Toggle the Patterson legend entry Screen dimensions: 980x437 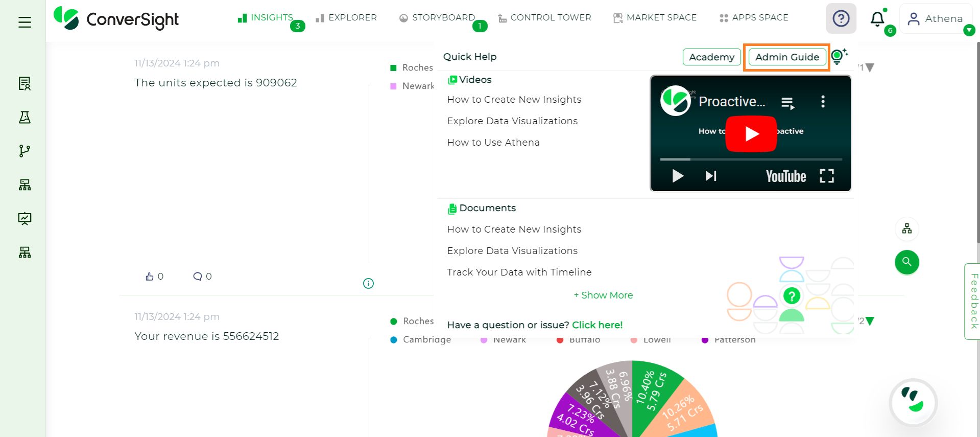coord(729,339)
